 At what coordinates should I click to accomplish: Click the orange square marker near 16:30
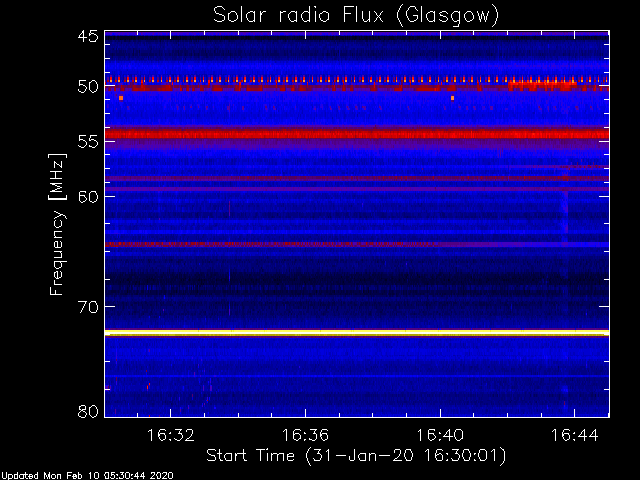[x=121, y=98]
